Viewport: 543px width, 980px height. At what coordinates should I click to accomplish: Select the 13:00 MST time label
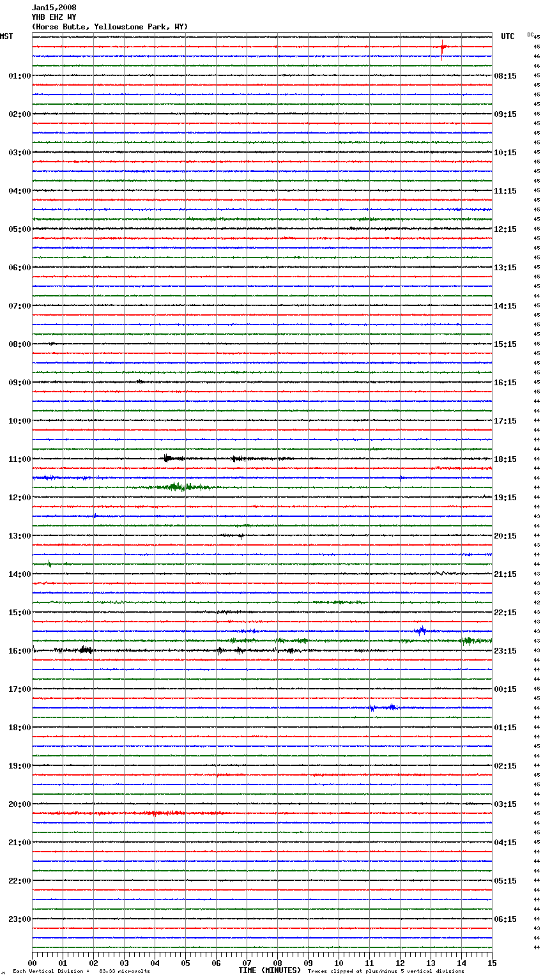click(20, 536)
